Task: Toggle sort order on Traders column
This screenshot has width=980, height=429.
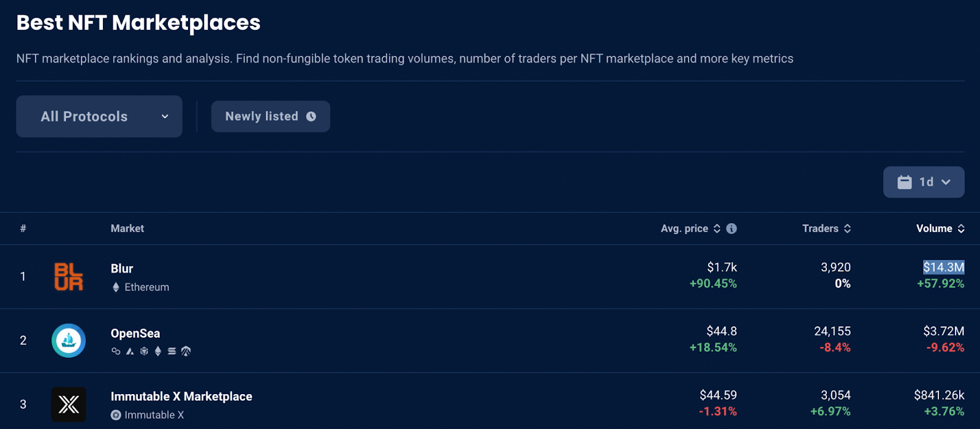Action: [847, 229]
